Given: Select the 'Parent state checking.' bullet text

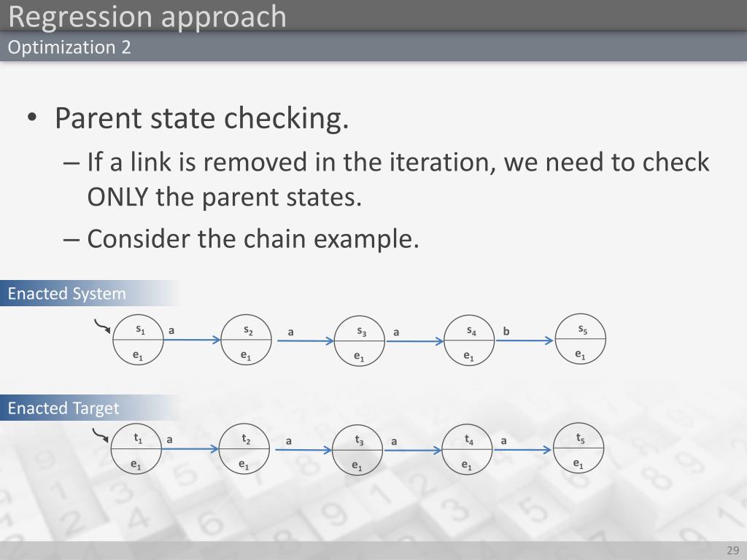Looking at the screenshot, I should (x=202, y=118).
